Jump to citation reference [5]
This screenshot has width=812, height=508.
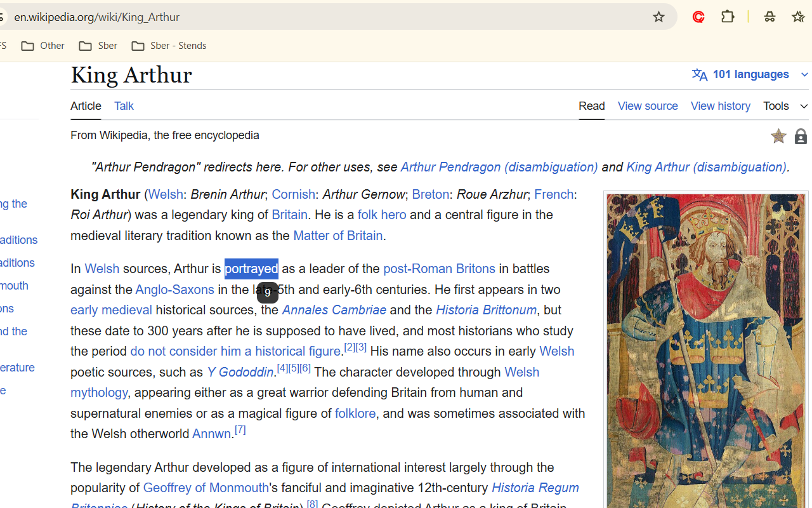click(294, 368)
